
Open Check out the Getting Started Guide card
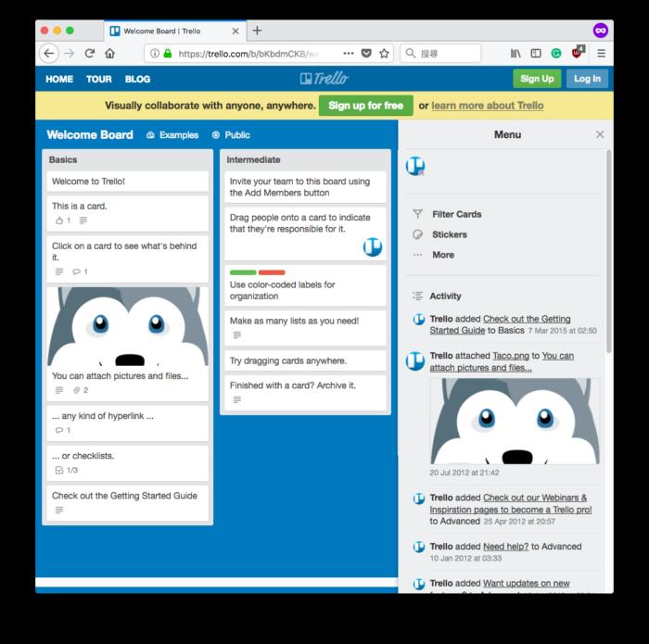[x=128, y=502]
